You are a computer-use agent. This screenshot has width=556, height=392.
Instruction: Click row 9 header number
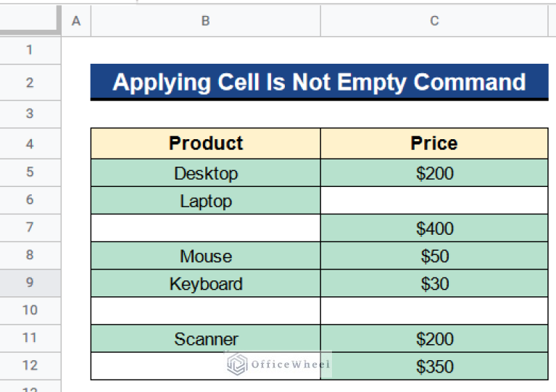pos(30,283)
